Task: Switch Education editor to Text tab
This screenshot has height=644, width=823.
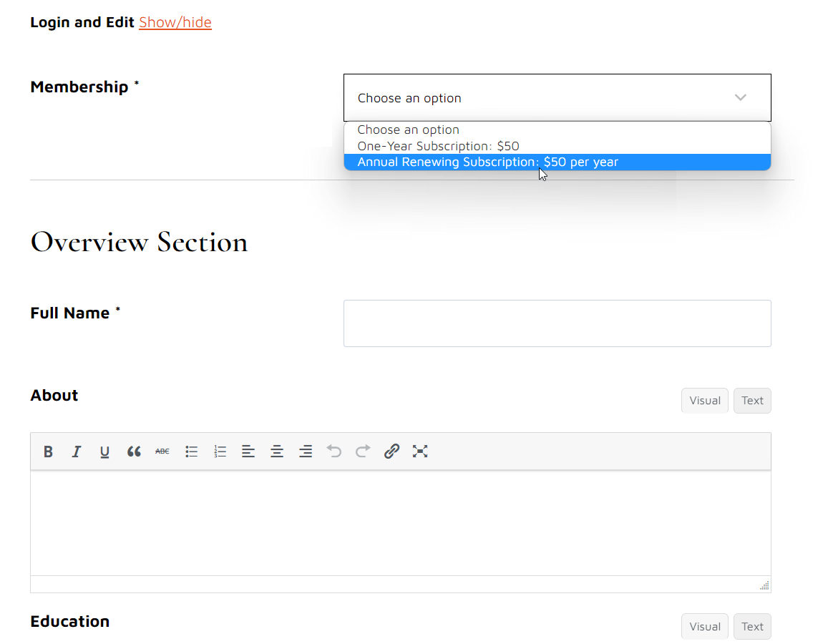Action: (752, 627)
